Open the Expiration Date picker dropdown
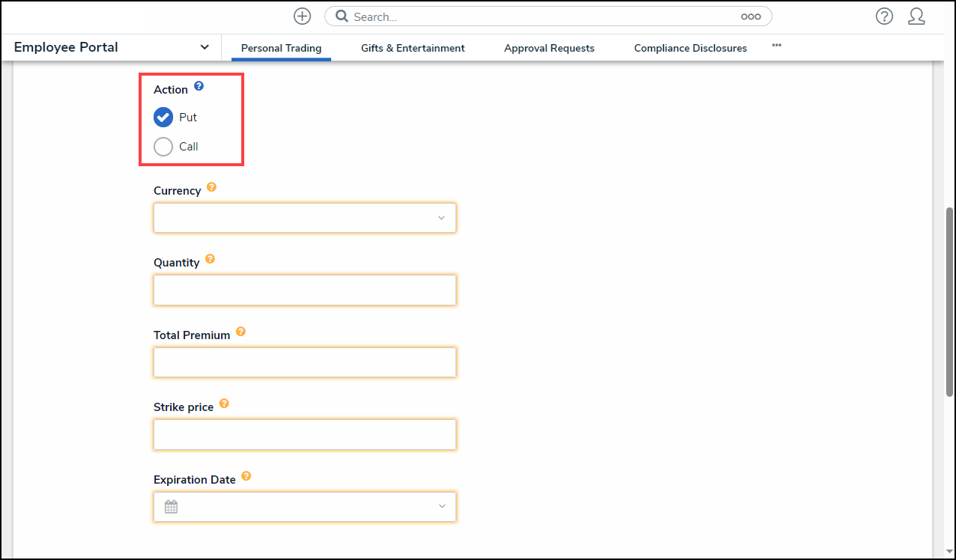Screen dimensions: 956x560 tap(304, 507)
